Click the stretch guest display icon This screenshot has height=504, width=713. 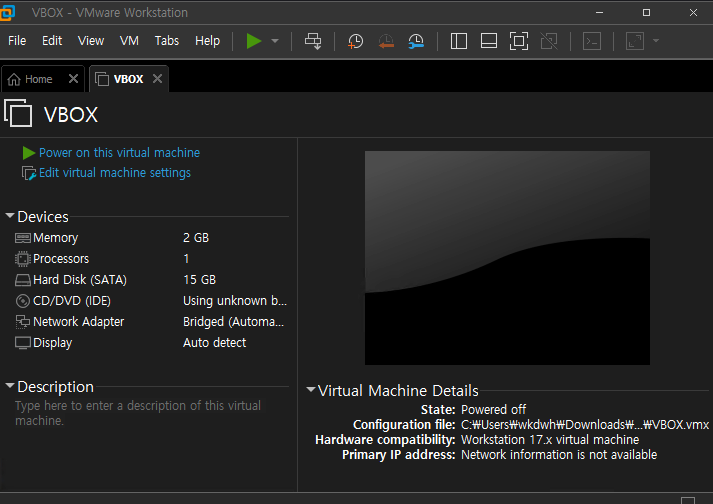click(x=635, y=41)
